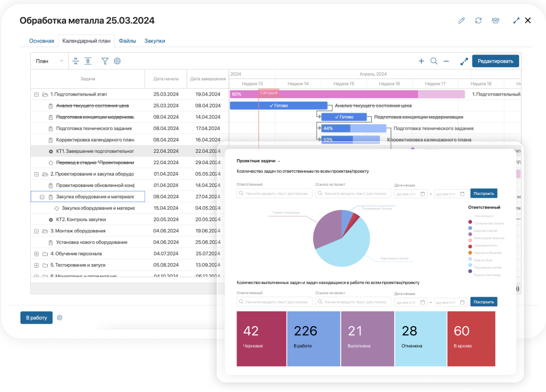The width and height of the screenshot is (546, 392).
Task: Zoom in the Gantt with plus icon
Action: (x=421, y=61)
